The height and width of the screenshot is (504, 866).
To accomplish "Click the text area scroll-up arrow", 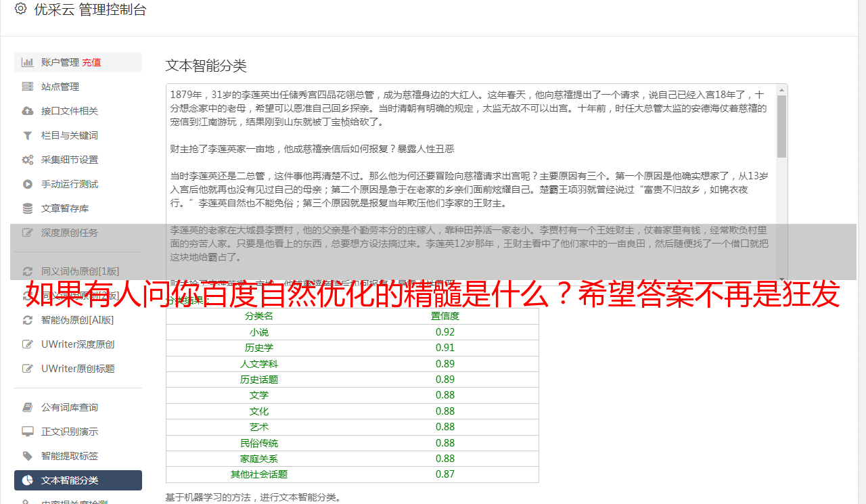I will (782, 90).
